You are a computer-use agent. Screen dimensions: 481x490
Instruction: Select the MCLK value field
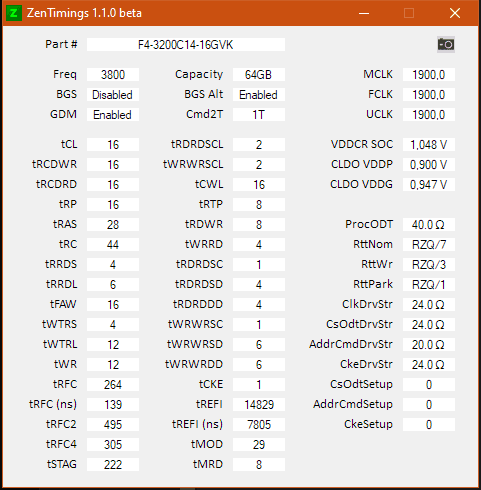pyautogui.click(x=429, y=74)
